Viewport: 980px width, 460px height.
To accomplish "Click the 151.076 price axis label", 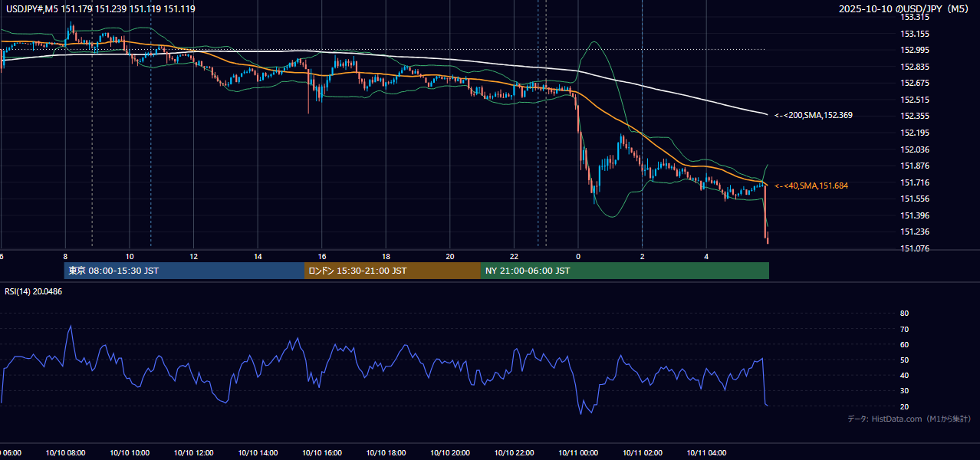I will (915, 248).
